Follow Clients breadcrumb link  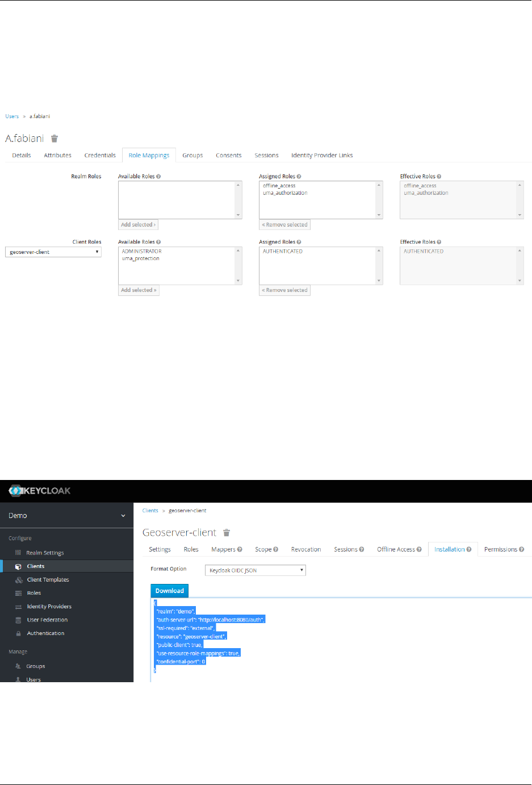150,511
